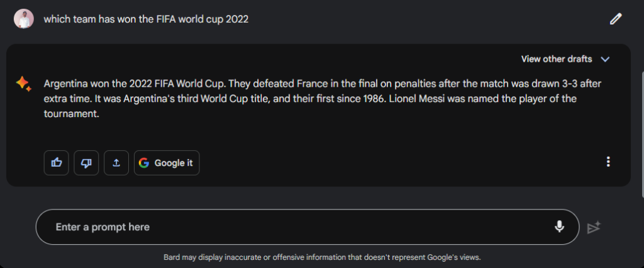Click the send prompt arrow icon
Viewport: 644px width, 268px height.
(594, 227)
